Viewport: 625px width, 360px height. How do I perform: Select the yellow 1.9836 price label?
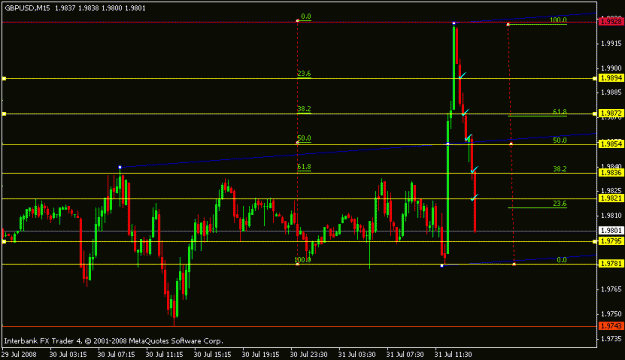coord(611,173)
